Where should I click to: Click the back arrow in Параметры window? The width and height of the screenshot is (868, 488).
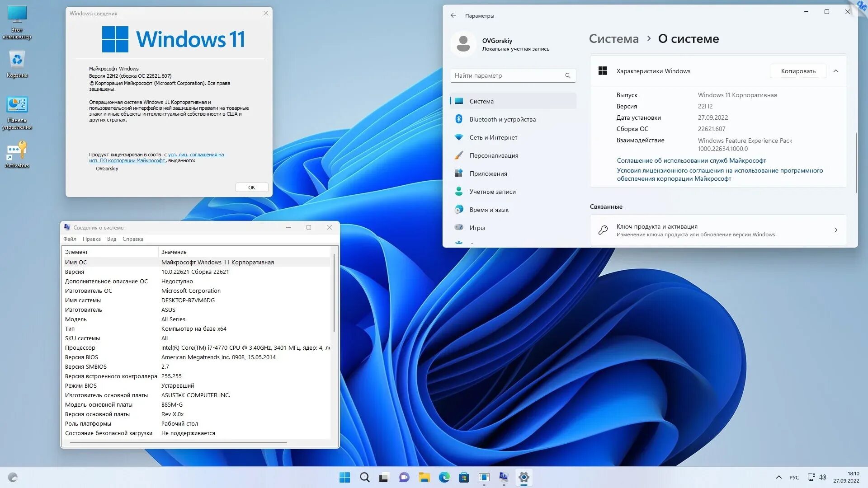[453, 15]
